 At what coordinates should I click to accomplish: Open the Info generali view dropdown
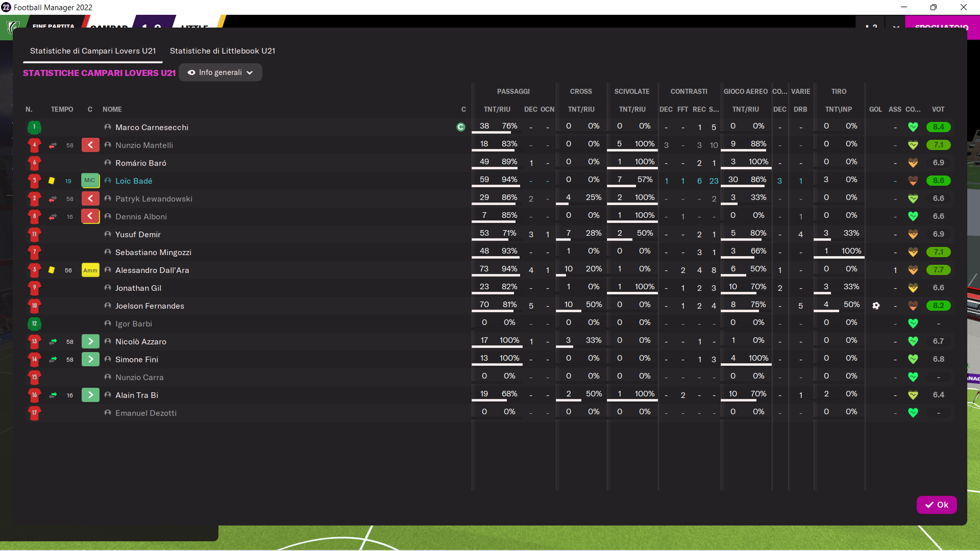(220, 72)
